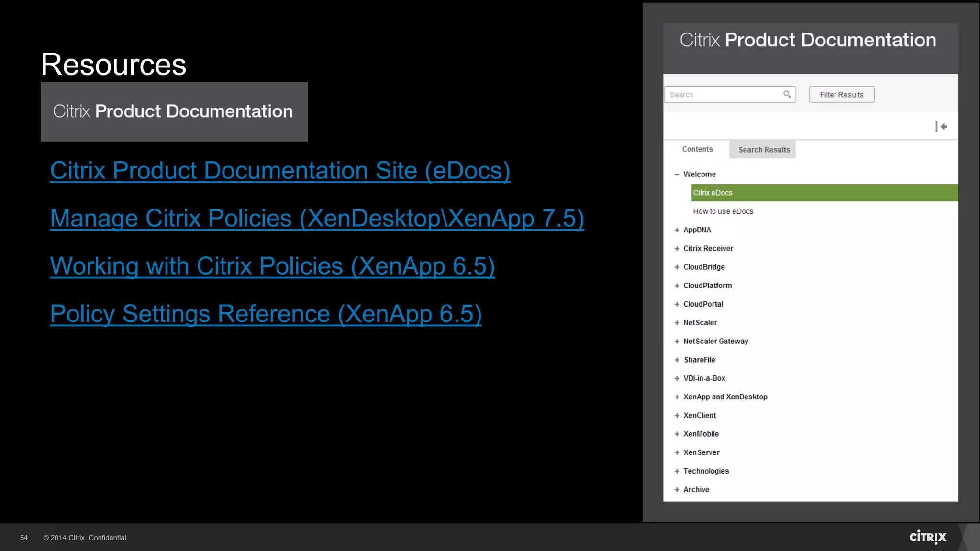This screenshot has width=980, height=551.
Task: Expand the CloudPlatform node
Action: 677,286
